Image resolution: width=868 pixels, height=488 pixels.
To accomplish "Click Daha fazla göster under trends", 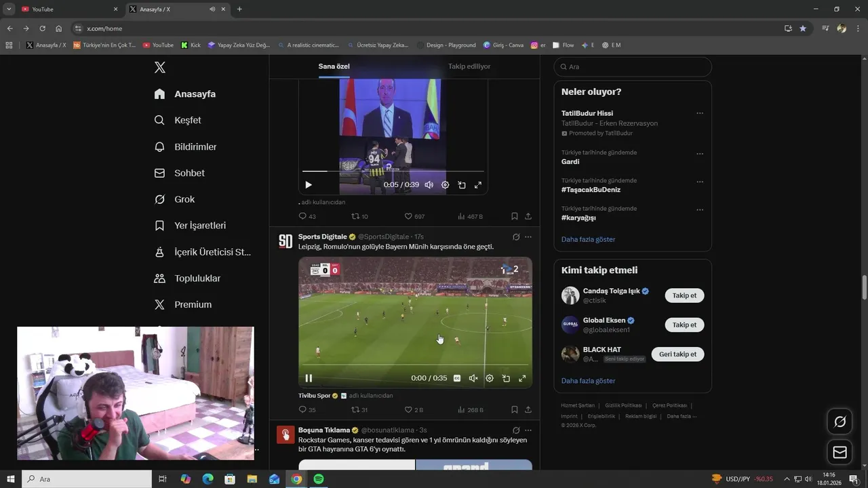I will (589, 239).
